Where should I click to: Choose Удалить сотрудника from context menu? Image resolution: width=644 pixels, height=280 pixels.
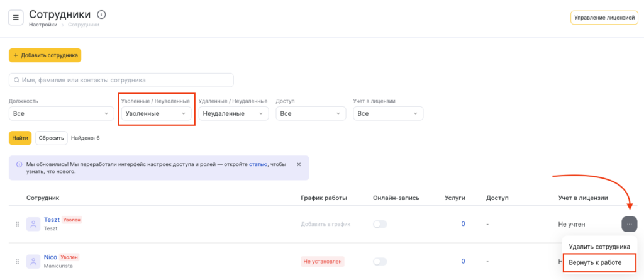[599, 247]
